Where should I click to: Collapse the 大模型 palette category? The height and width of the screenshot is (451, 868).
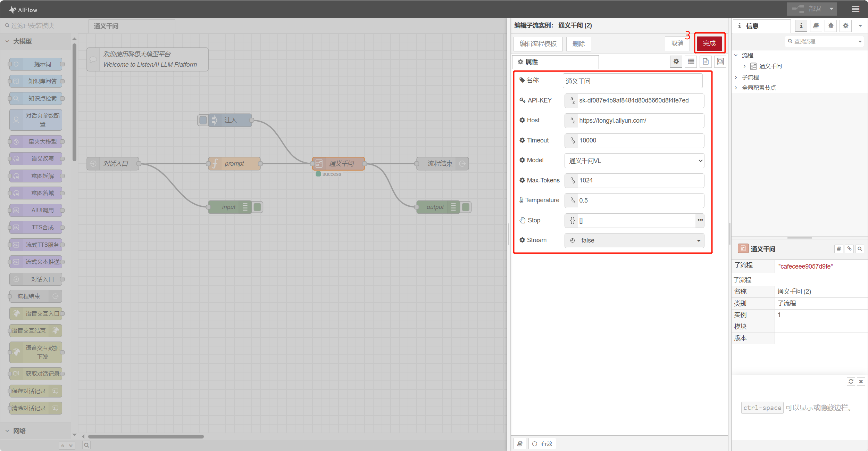22,41
